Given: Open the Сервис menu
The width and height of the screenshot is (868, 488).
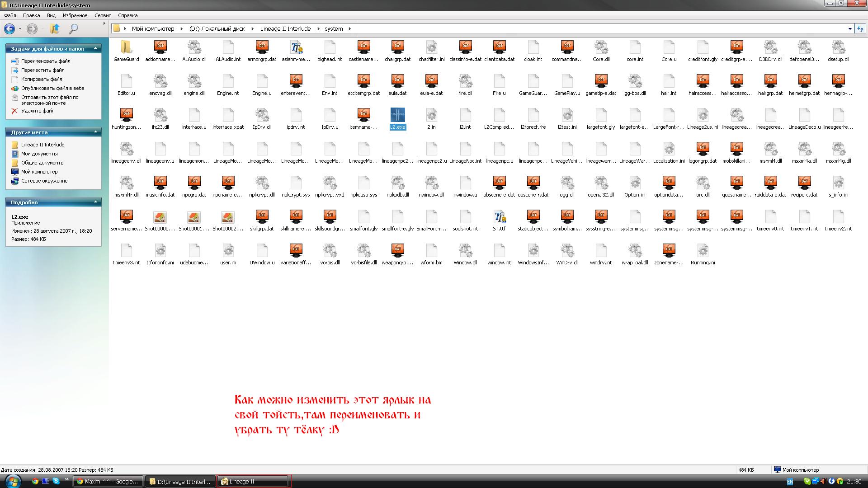Looking at the screenshot, I should (103, 15).
